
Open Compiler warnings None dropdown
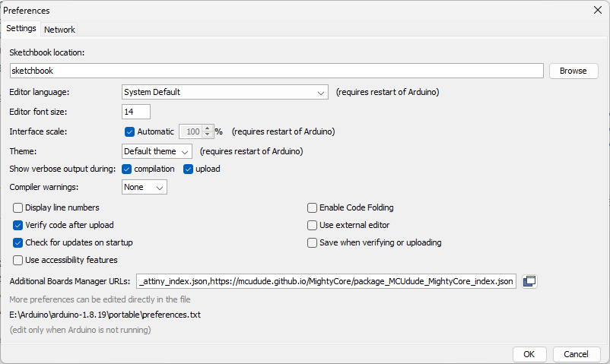(x=145, y=187)
